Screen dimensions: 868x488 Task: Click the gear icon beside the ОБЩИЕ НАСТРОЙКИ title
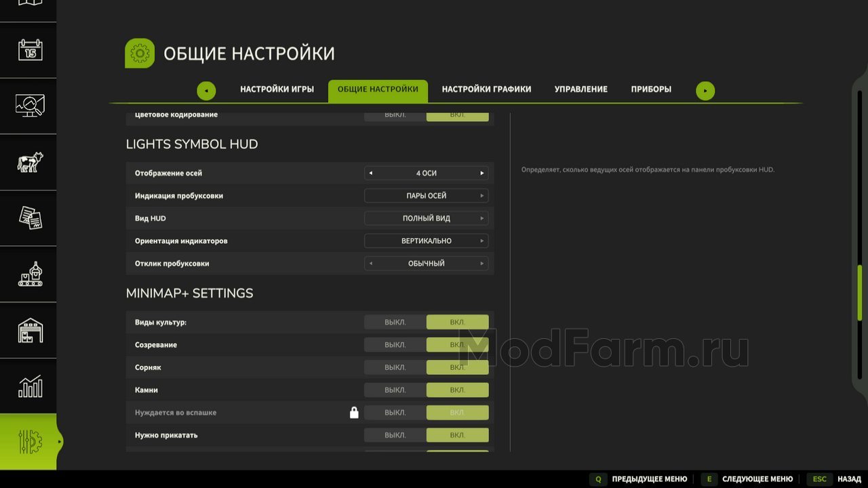(140, 54)
